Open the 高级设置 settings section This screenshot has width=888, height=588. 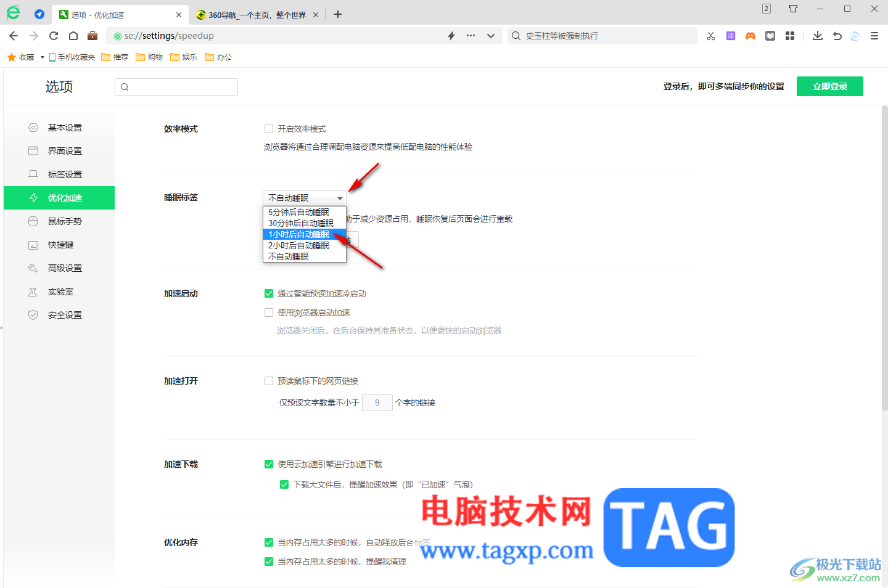pos(65,267)
